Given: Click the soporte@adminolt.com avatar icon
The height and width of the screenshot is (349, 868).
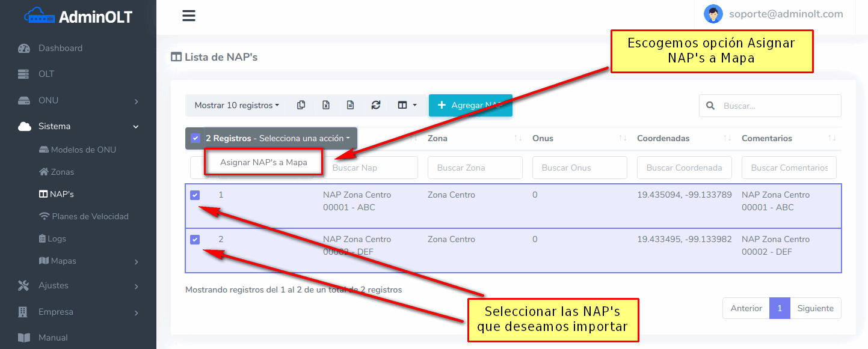Looking at the screenshot, I should [713, 13].
